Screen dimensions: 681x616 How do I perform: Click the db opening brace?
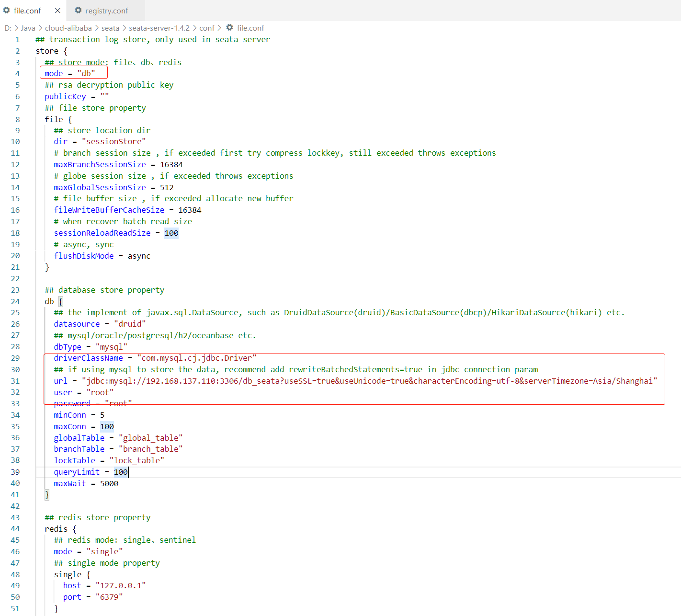point(61,301)
